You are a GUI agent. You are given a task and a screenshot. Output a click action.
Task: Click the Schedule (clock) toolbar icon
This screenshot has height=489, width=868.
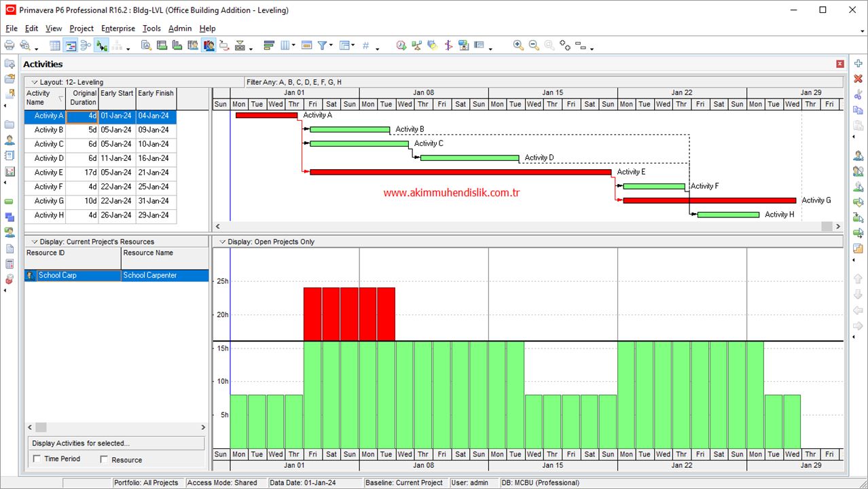pos(401,46)
